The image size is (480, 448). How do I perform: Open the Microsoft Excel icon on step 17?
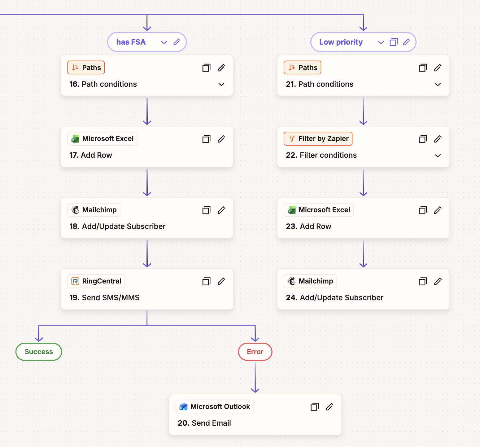point(75,138)
